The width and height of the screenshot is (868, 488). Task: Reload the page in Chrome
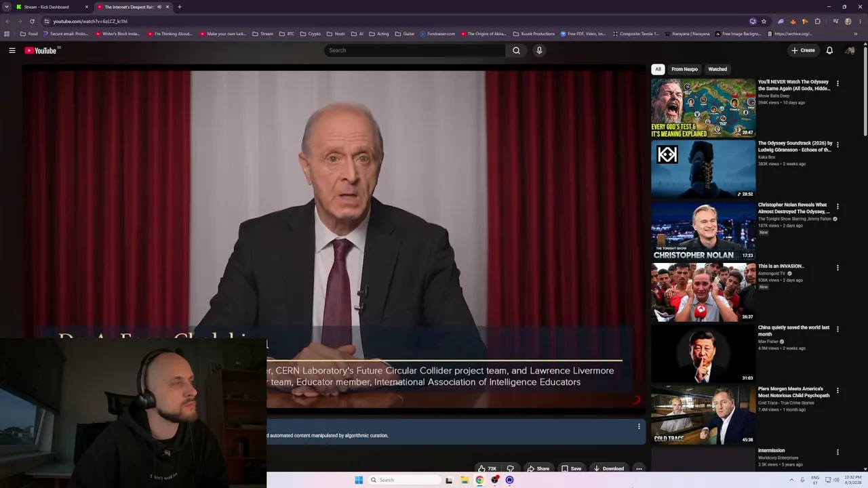click(32, 21)
